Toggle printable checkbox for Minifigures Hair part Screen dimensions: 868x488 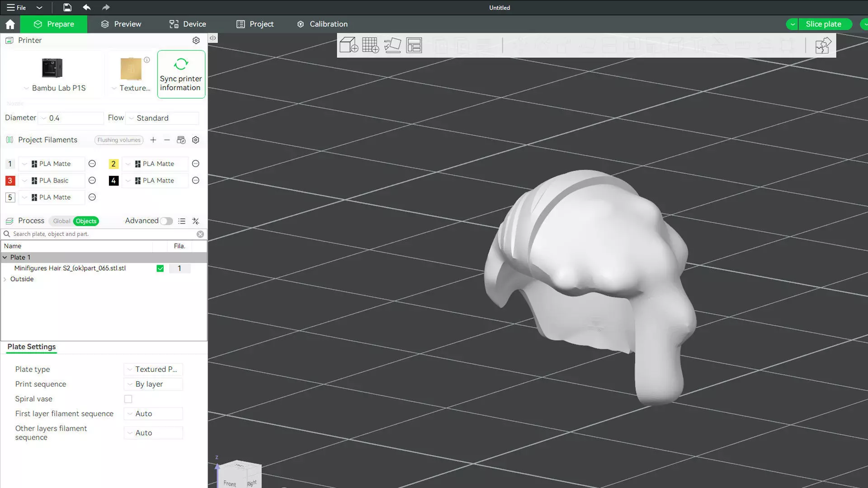160,268
